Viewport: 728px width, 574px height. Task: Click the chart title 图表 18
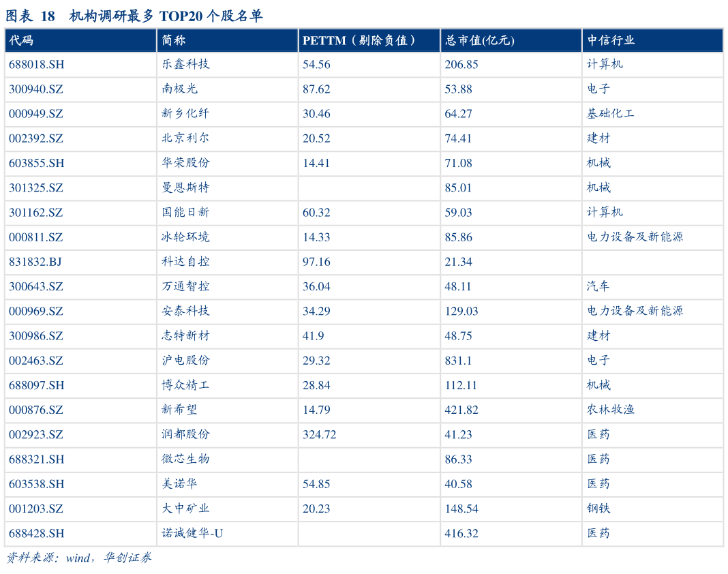click(31, 16)
